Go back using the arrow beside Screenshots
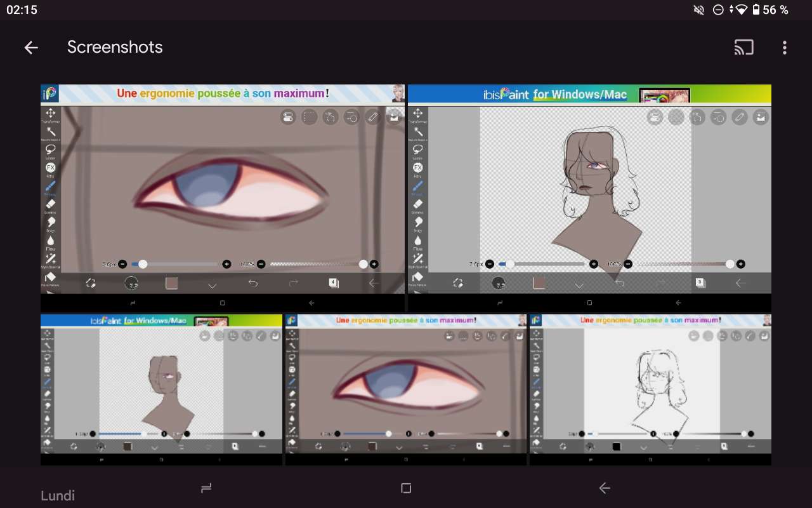This screenshot has height=508, width=812. coord(31,48)
